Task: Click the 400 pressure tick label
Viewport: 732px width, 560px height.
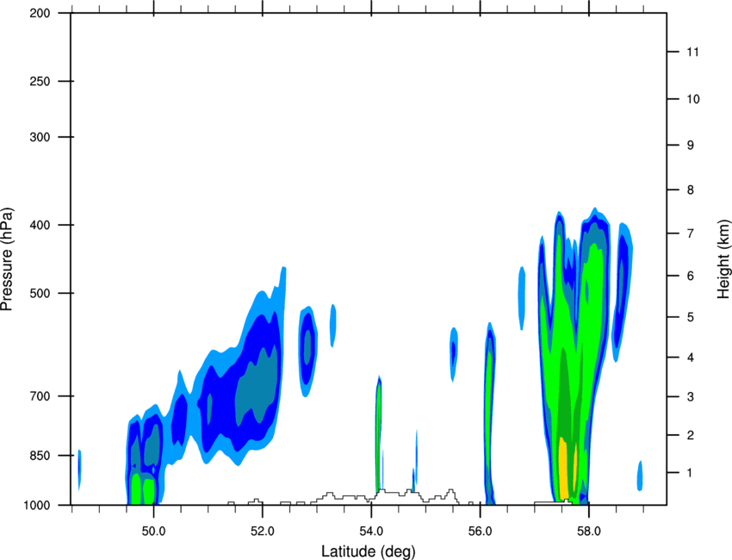Action: pos(40,225)
